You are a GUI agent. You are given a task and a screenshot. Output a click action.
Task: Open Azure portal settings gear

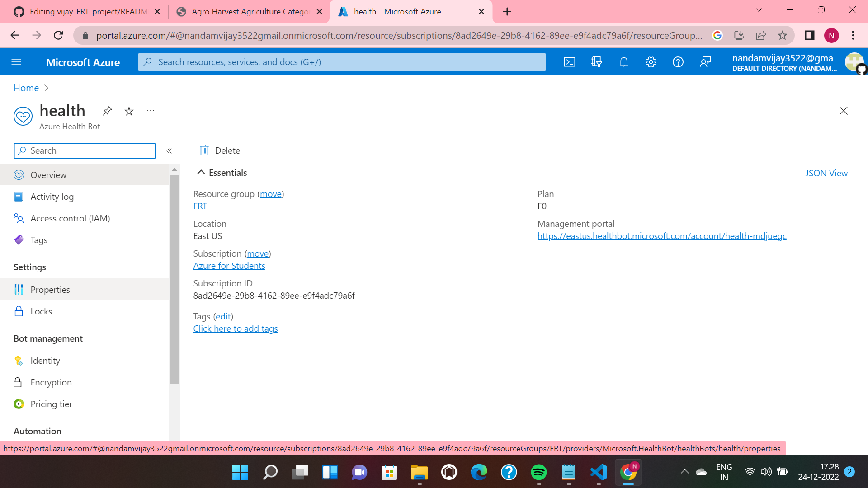(x=651, y=62)
